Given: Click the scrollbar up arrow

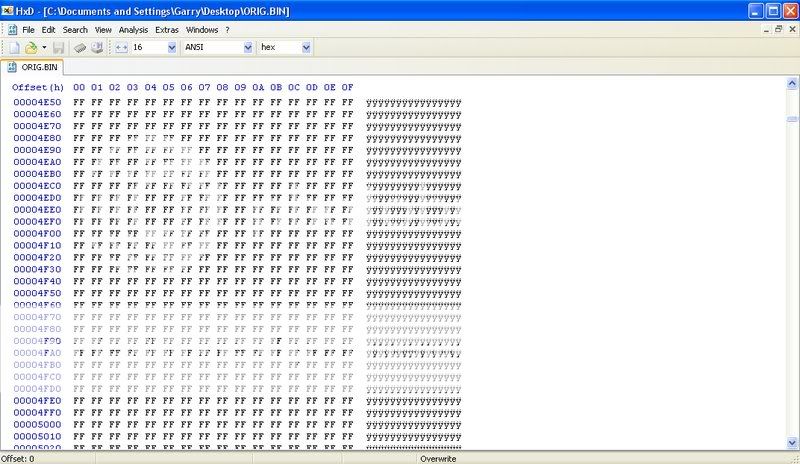Looking at the screenshot, I should [792, 83].
